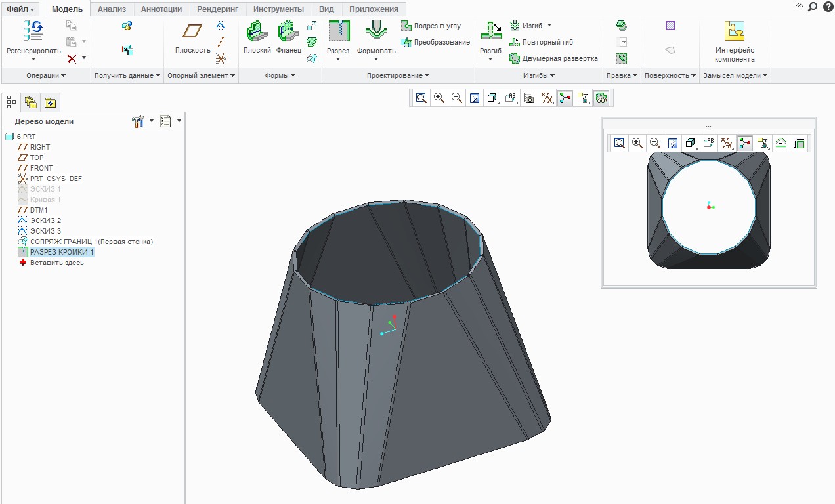Switch to the Рендеринг tab
The width and height of the screenshot is (835, 504).
[x=219, y=9]
